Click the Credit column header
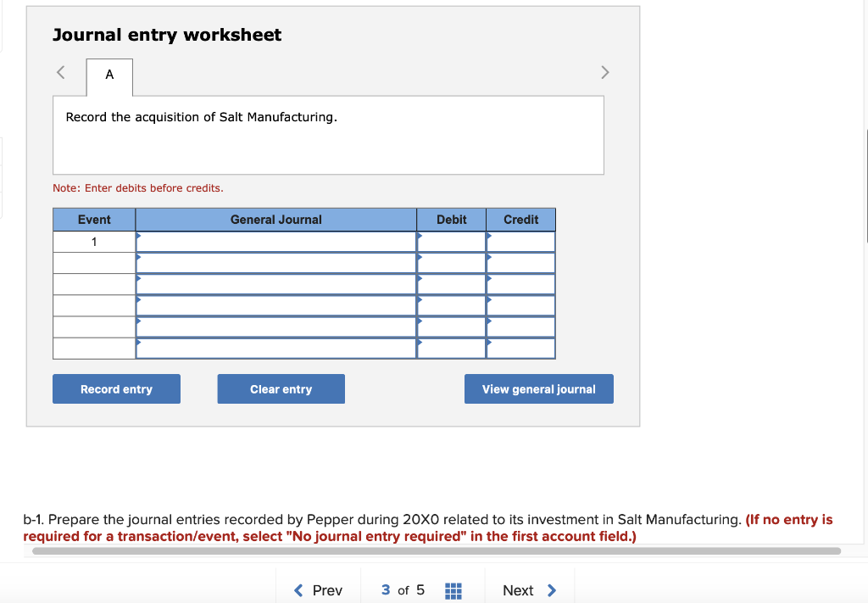This screenshot has height=603, width=868. click(521, 220)
